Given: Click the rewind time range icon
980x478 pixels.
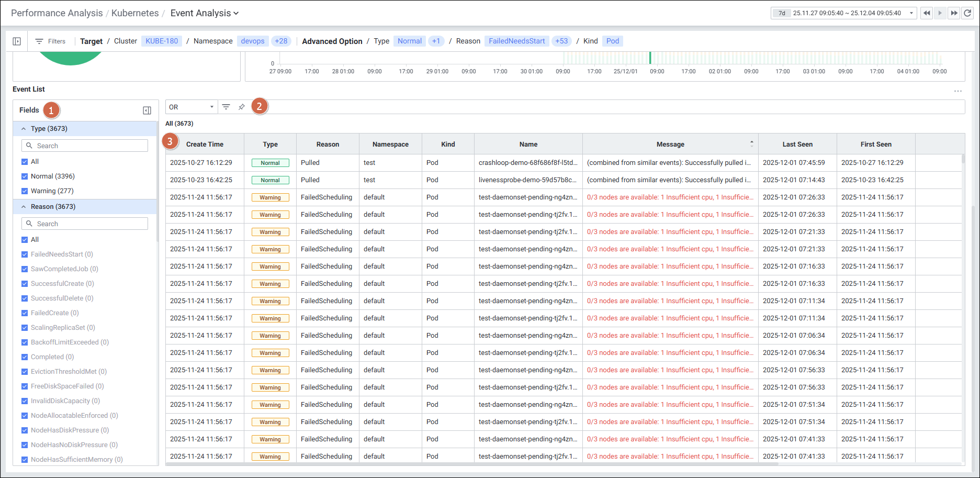Looking at the screenshot, I should (927, 13).
